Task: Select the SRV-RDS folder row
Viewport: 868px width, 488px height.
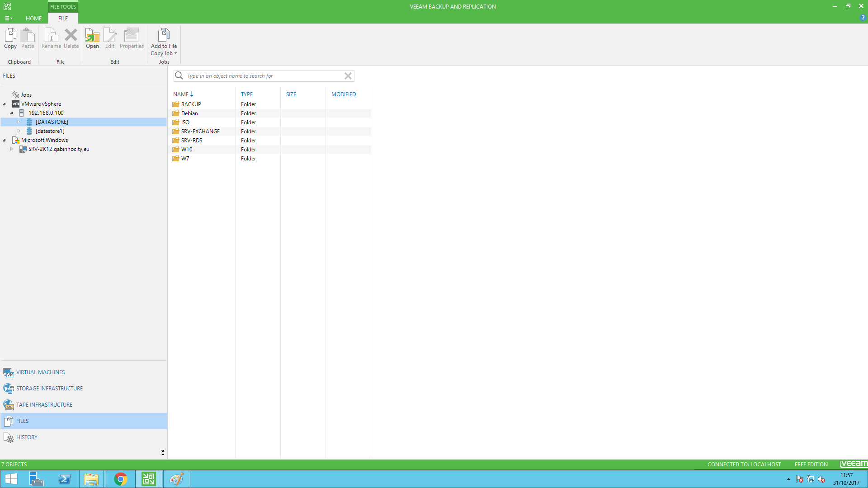Action: [270, 141]
